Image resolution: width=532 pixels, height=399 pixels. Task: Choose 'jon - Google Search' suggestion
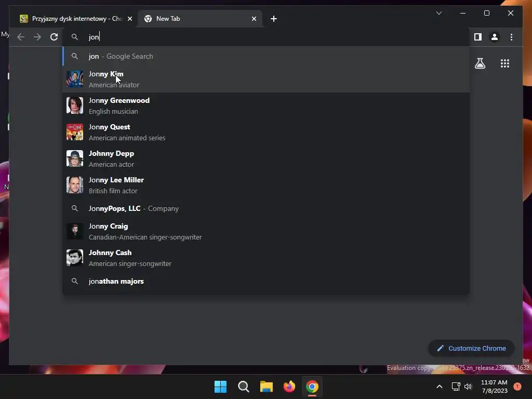click(x=266, y=56)
